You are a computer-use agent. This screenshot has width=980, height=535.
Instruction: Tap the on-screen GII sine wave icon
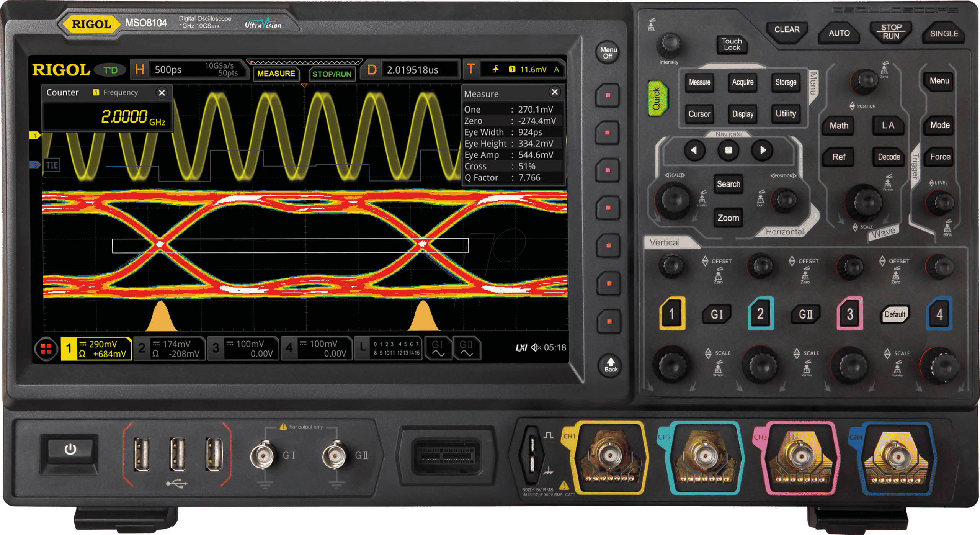point(466,349)
